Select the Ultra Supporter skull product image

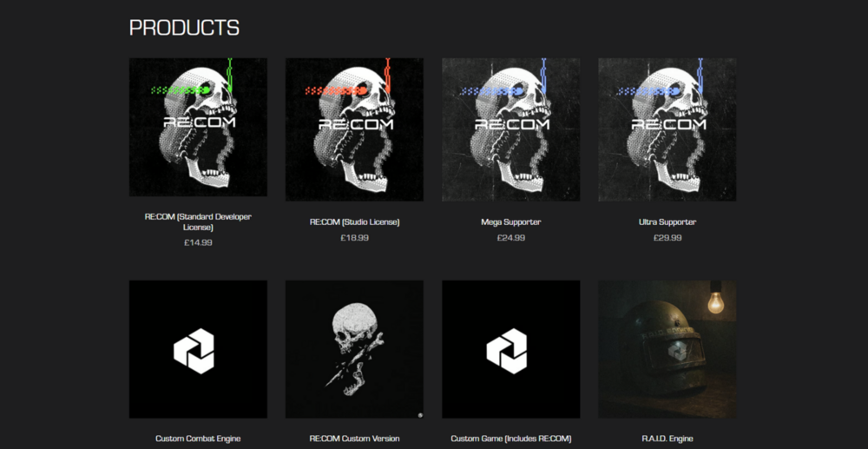pyautogui.click(x=667, y=129)
